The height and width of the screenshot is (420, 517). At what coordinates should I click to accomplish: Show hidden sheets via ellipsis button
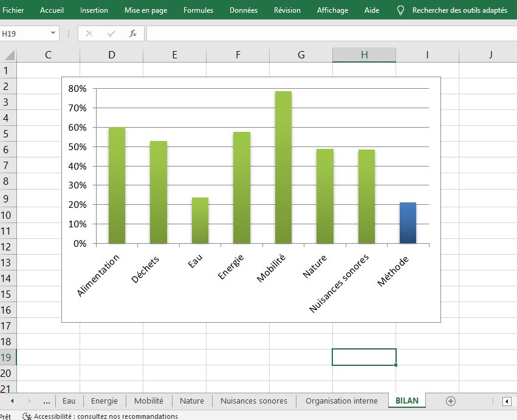[47, 401]
